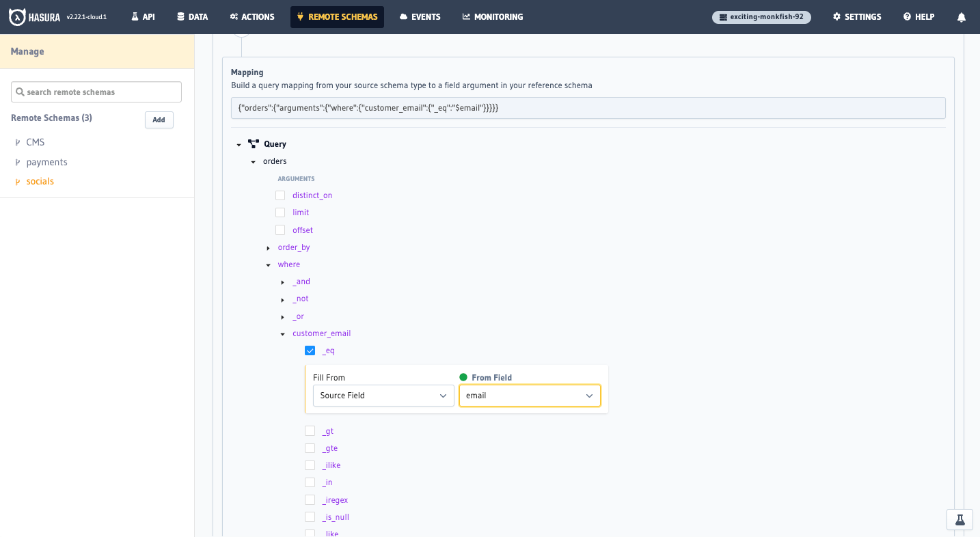Open the API section

click(x=143, y=16)
